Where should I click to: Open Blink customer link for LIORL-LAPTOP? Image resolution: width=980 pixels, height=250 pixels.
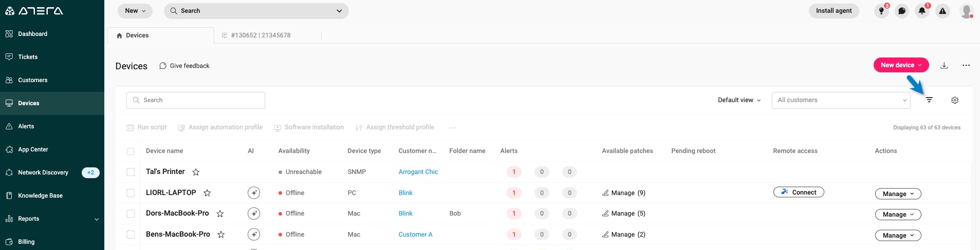click(405, 193)
